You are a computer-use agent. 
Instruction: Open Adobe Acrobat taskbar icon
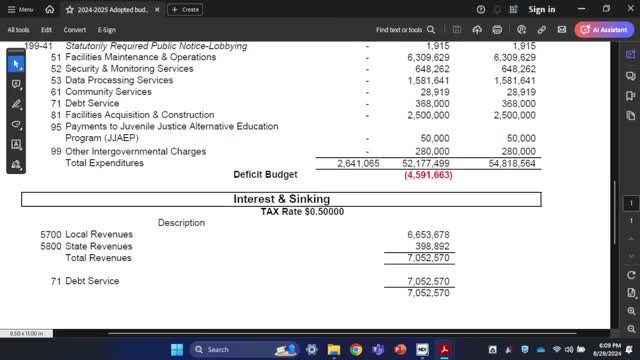click(444, 350)
